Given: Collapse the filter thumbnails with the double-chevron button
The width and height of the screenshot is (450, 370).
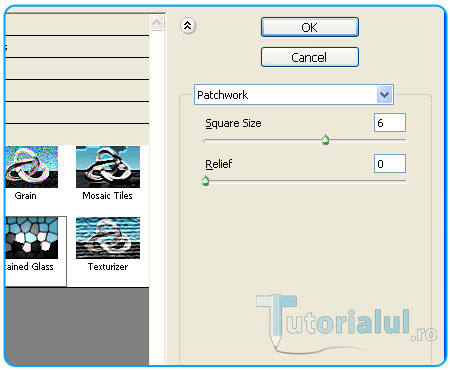Looking at the screenshot, I should click(188, 26).
